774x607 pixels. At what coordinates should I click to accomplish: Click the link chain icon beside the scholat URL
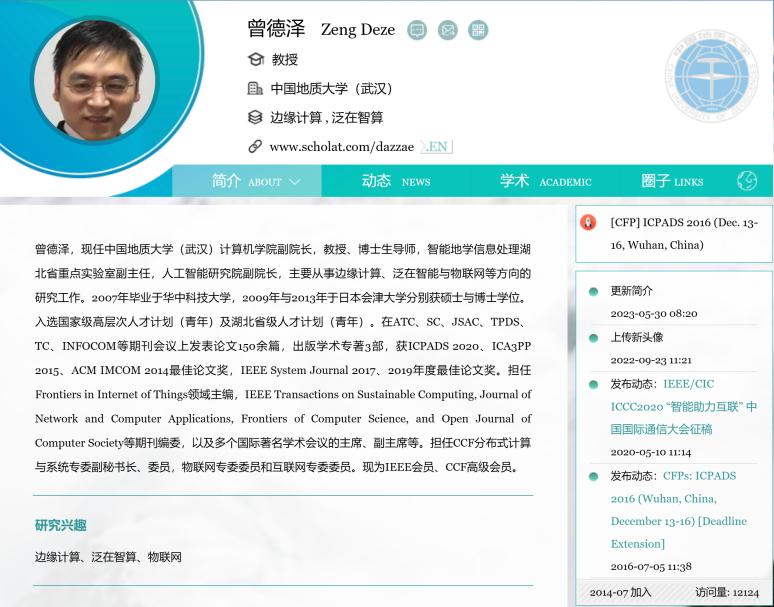tap(255, 146)
